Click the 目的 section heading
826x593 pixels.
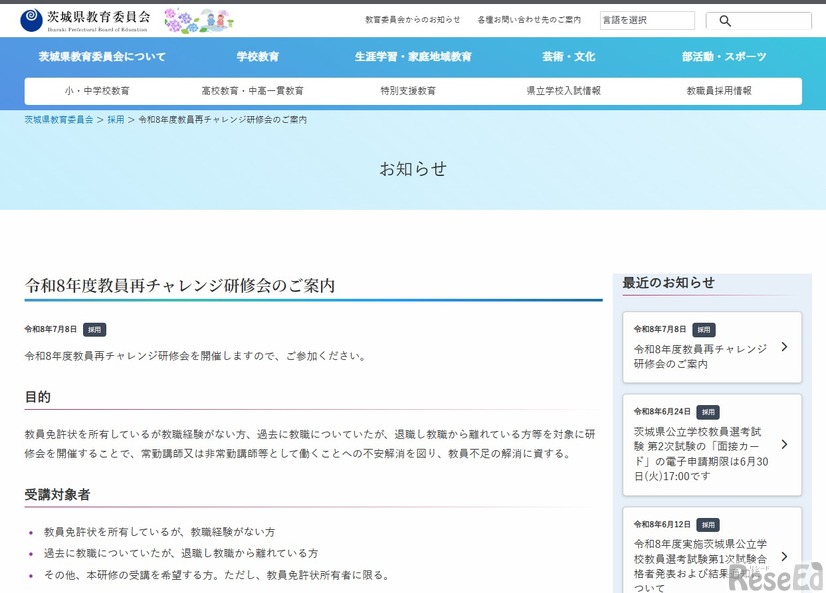point(37,397)
